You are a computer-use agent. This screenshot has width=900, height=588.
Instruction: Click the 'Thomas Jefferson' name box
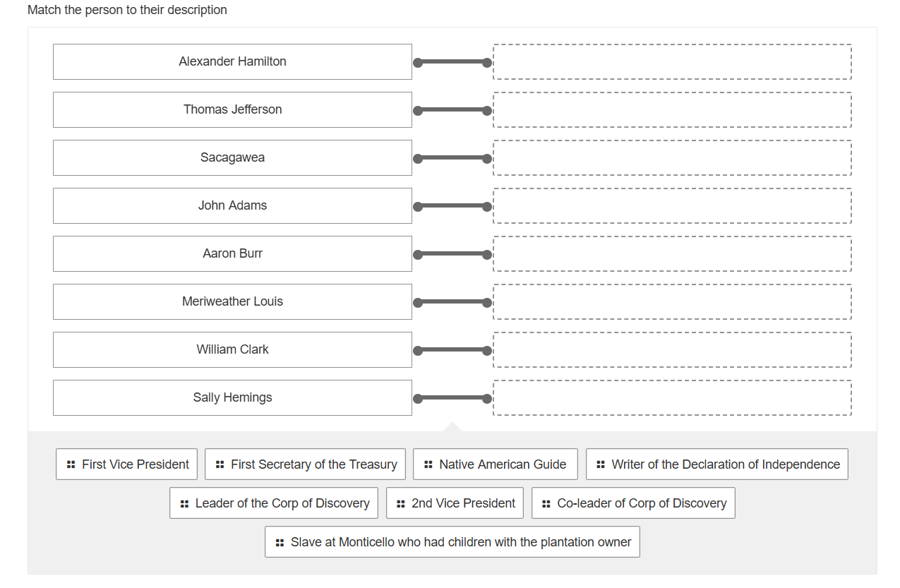click(x=232, y=109)
